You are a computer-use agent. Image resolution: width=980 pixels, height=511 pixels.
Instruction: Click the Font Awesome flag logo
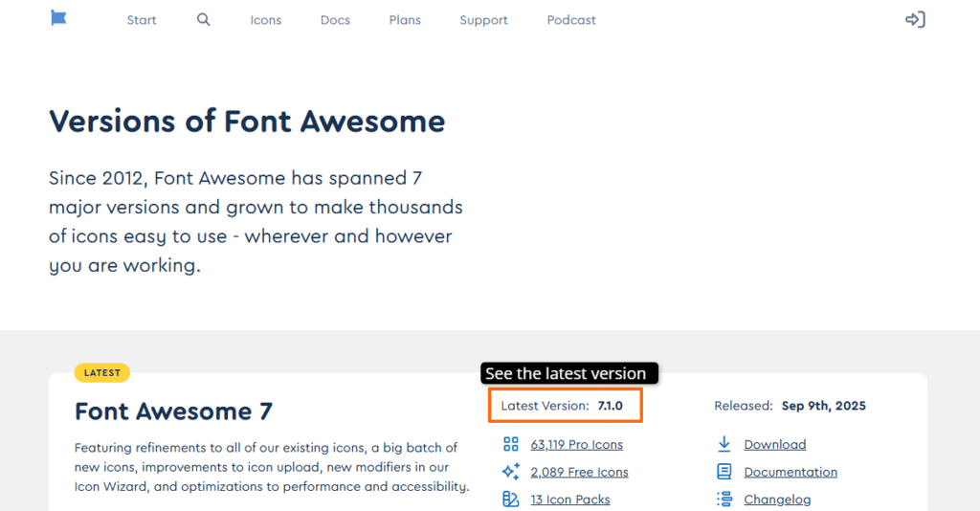point(58,18)
